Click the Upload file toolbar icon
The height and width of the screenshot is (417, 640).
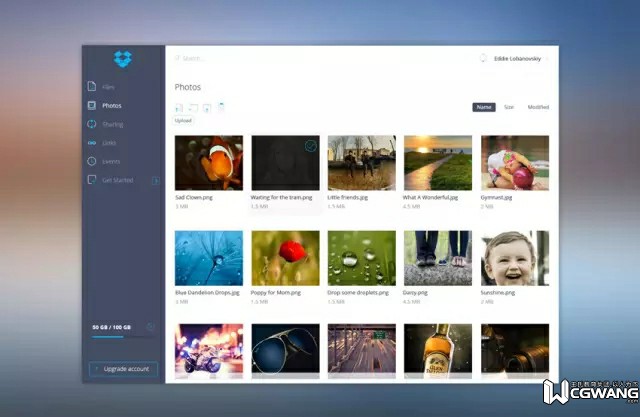(x=179, y=108)
